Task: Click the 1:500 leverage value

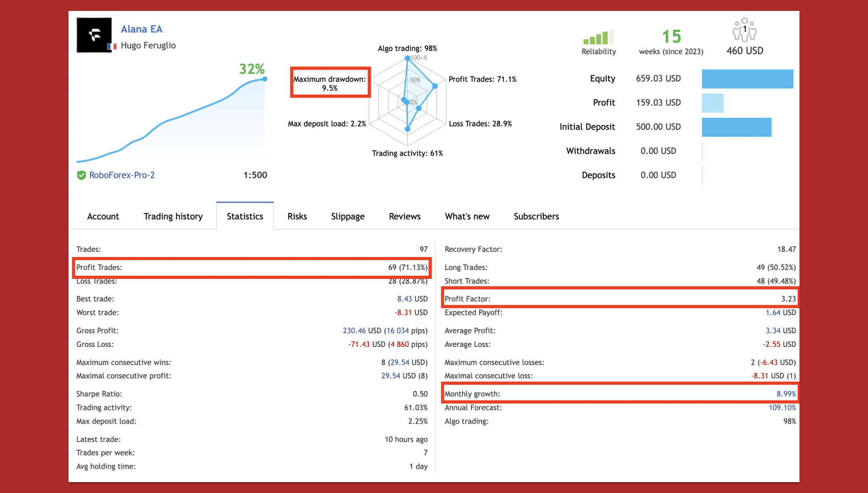Action: (x=255, y=175)
